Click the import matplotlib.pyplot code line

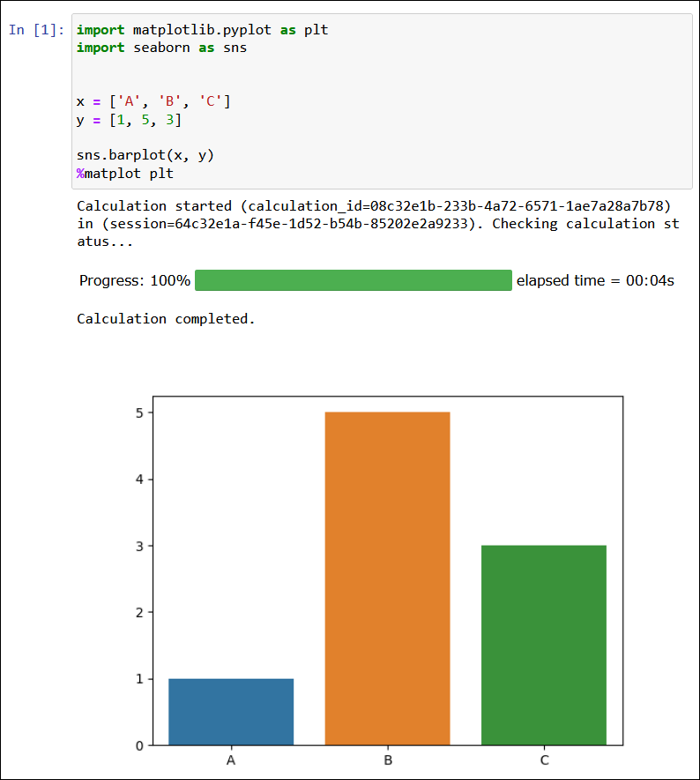(202, 30)
